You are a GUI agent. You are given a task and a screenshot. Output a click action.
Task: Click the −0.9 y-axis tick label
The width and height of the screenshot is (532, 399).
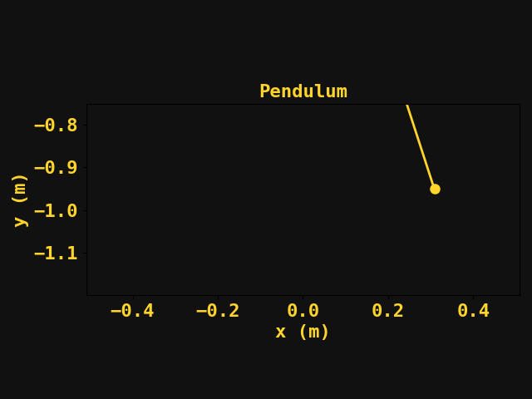[x=55, y=168]
